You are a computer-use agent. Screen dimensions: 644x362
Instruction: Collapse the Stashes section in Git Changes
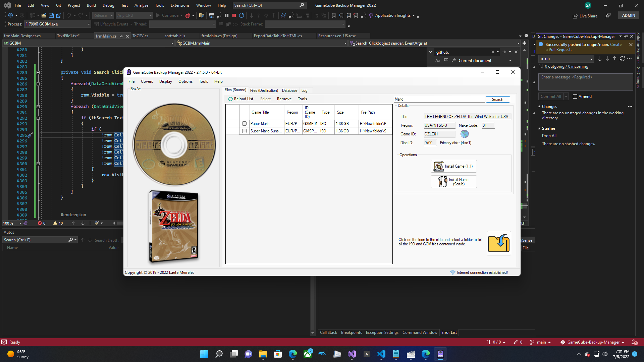tap(539, 128)
